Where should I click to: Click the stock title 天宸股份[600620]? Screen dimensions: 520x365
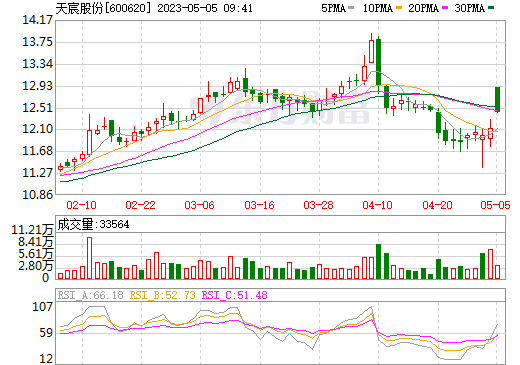click(104, 8)
